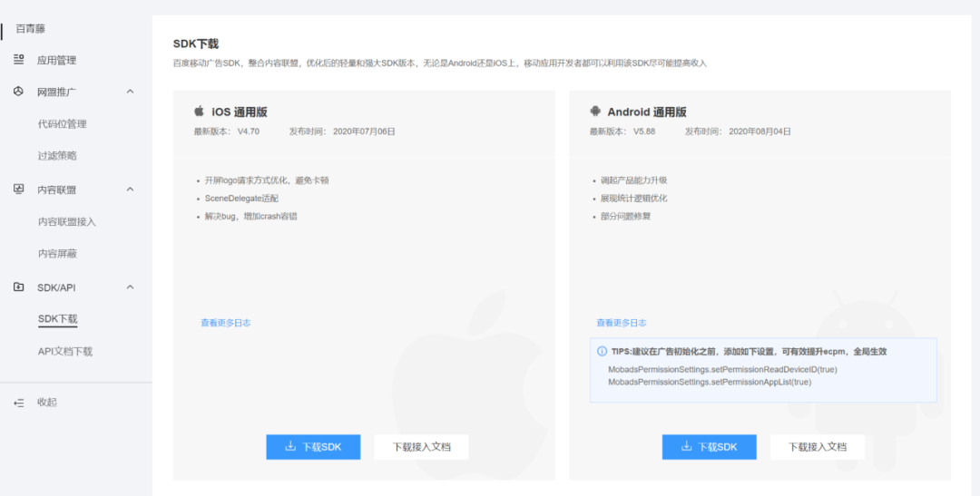Screen dimensions: 980x496
Task: Click the 网盟推广 icon in sidebar
Action: click(19, 92)
